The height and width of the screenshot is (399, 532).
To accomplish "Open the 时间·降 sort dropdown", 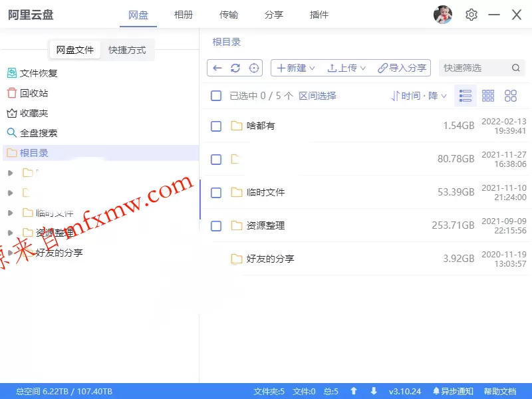I will [419, 96].
